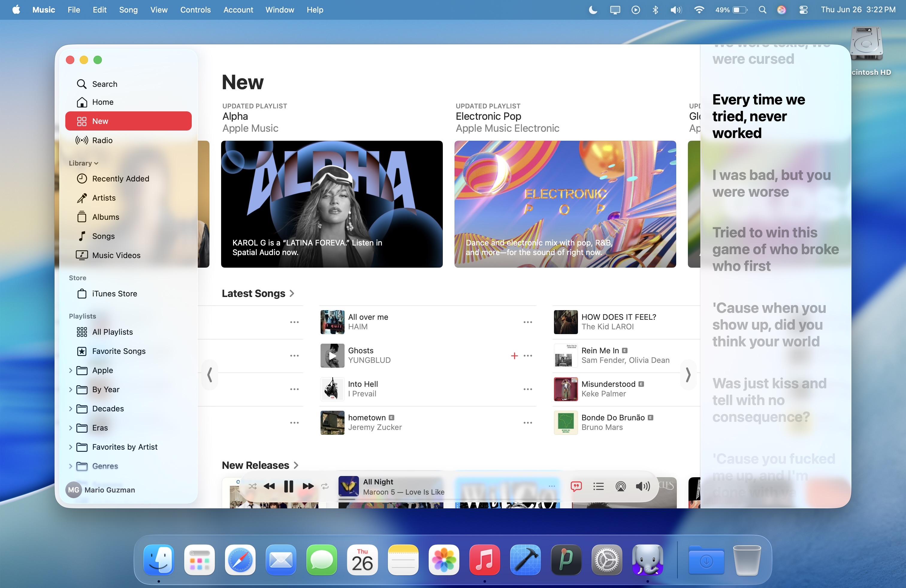The height and width of the screenshot is (588, 906).
Task: Open the Playing Next queue list
Action: point(598,486)
